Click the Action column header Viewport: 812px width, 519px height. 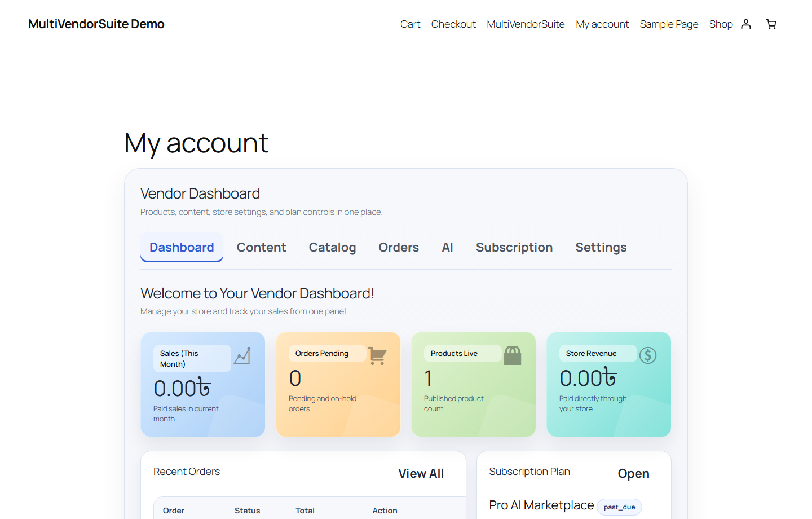point(385,511)
